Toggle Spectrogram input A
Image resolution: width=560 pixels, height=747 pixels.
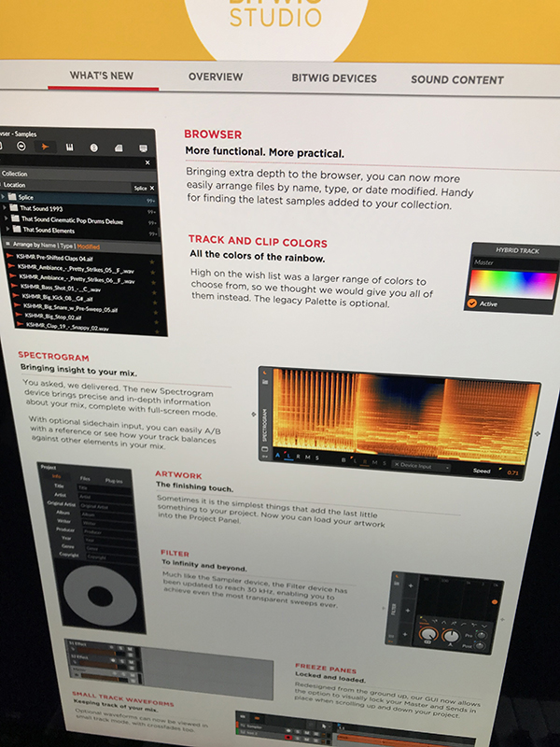point(277,456)
